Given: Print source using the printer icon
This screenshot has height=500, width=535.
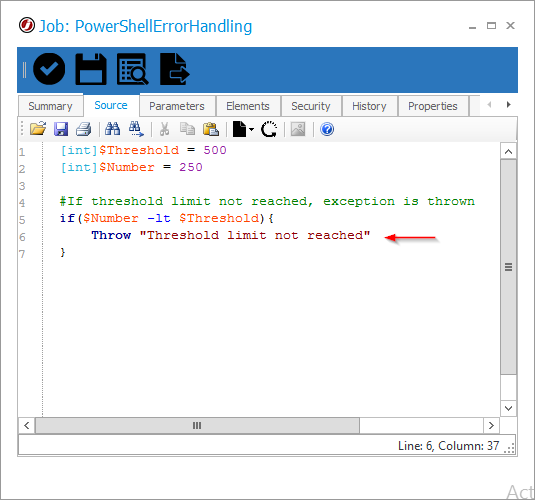Looking at the screenshot, I should coord(84,129).
